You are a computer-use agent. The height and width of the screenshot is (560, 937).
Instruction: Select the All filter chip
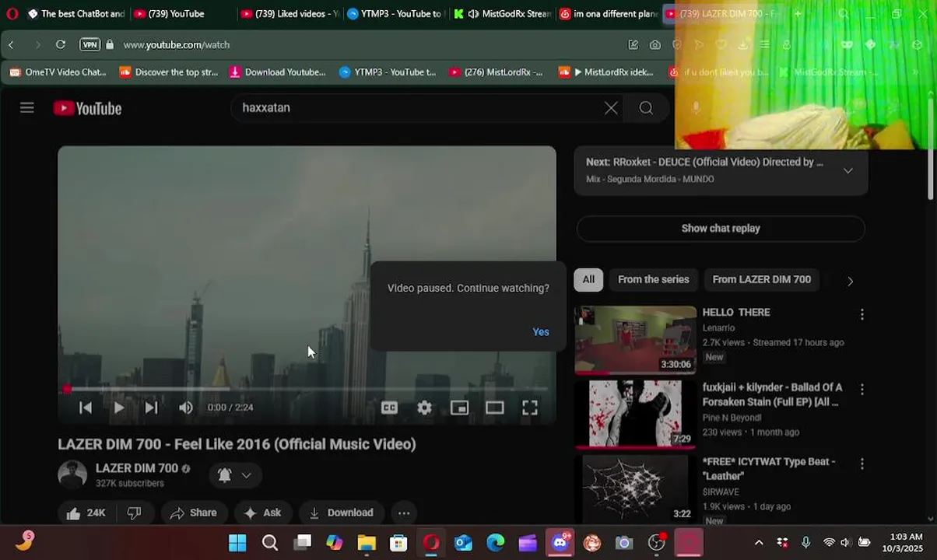coord(588,280)
